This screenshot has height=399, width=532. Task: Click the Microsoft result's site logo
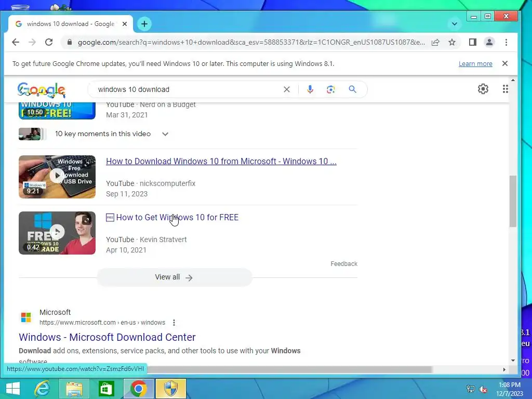(26, 317)
